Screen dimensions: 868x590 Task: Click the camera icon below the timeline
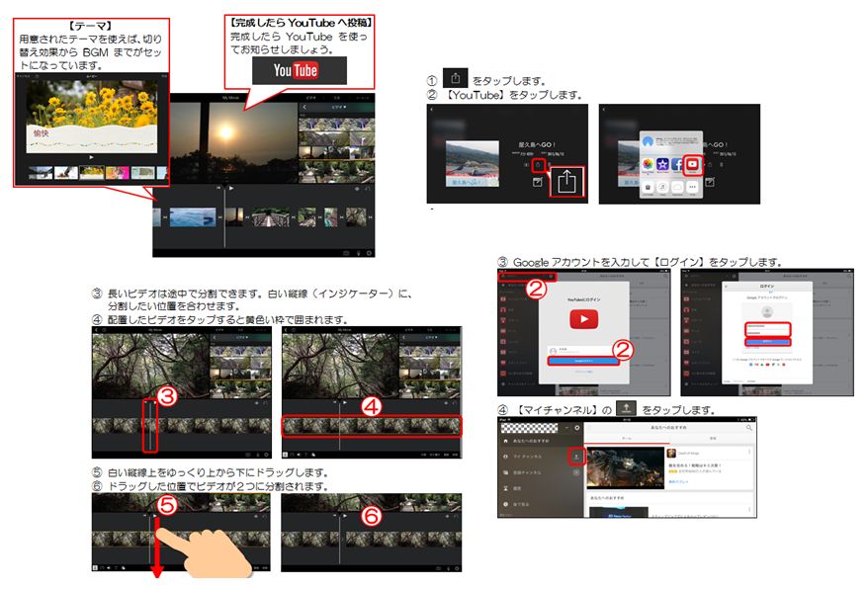pos(346,252)
